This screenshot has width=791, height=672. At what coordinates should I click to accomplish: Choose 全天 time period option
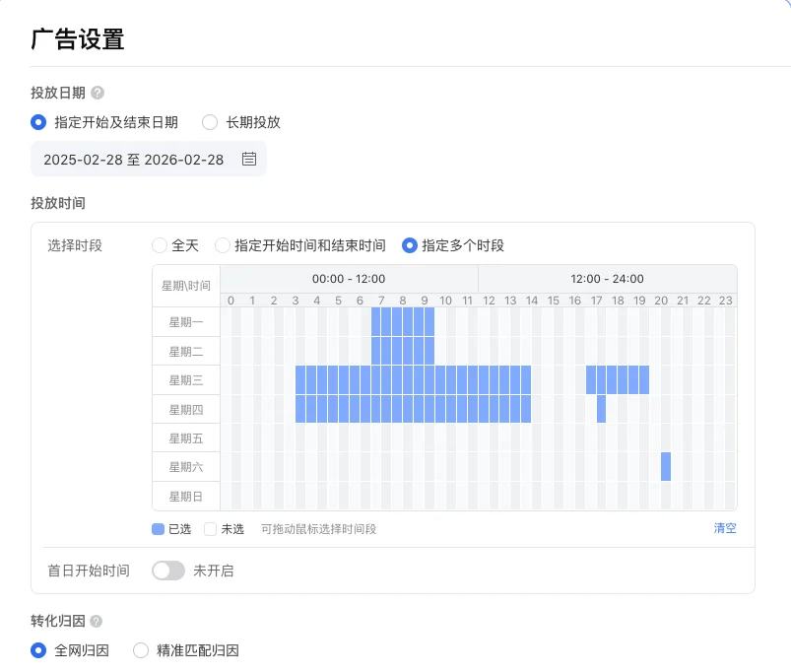click(x=160, y=245)
